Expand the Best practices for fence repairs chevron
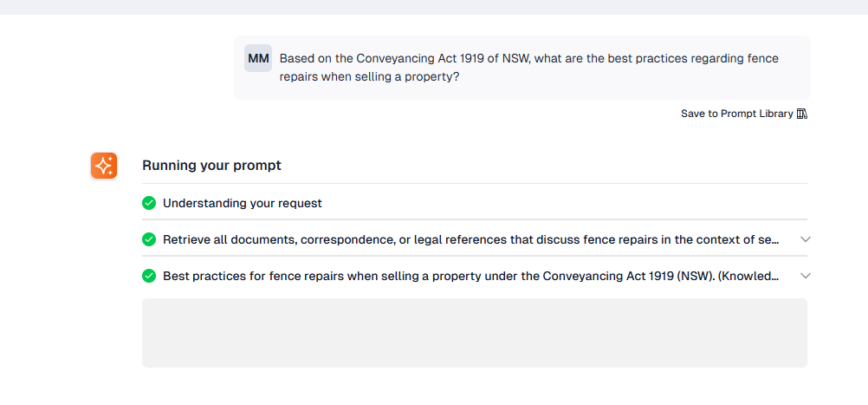This screenshot has width=868, height=405. click(806, 276)
